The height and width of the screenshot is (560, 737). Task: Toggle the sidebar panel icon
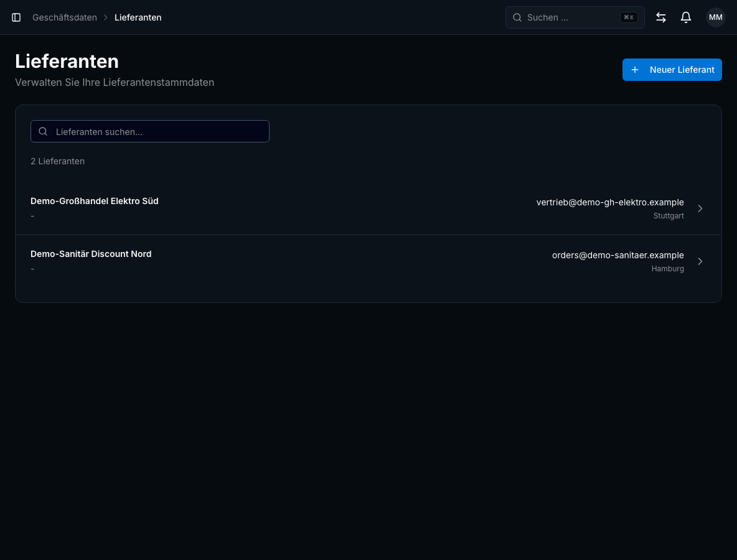[16, 17]
